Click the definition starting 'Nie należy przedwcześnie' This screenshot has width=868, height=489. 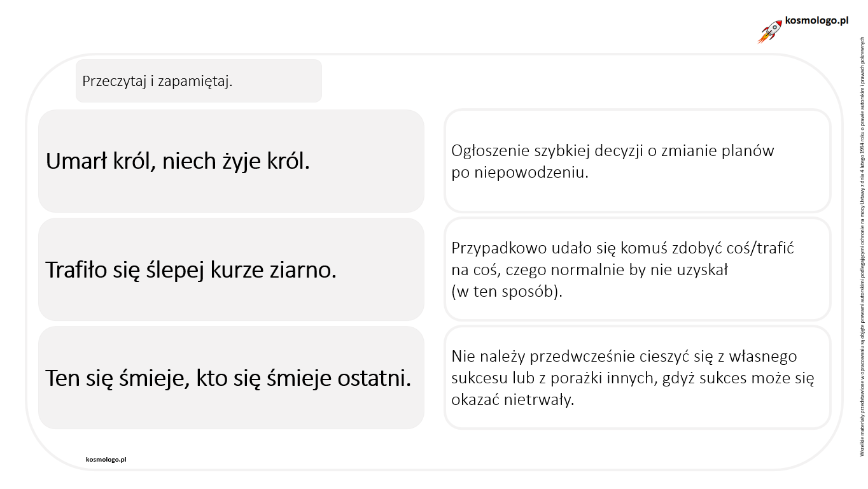click(638, 378)
